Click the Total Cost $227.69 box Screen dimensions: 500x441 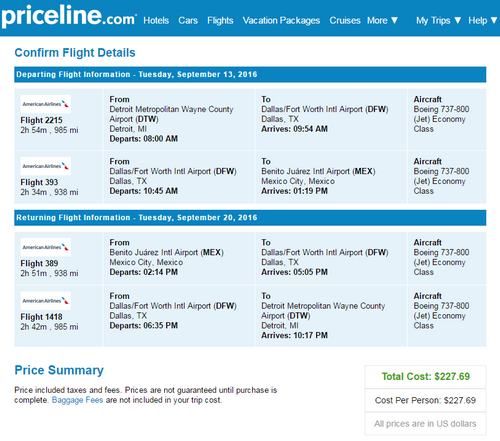tap(425, 377)
